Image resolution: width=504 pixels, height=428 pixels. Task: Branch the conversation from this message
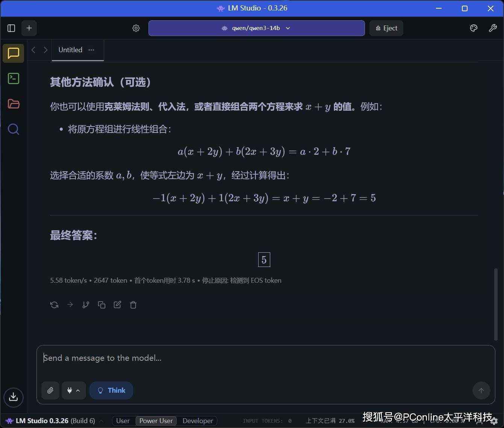pyautogui.click(x=86, y=305)
